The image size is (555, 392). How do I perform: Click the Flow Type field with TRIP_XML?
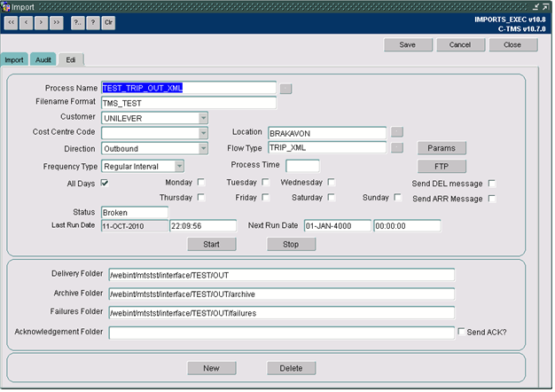[327, 147]
